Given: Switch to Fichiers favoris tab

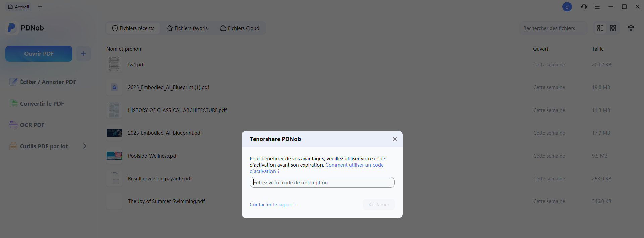Looking at the screenshot, I should (187, 28).
